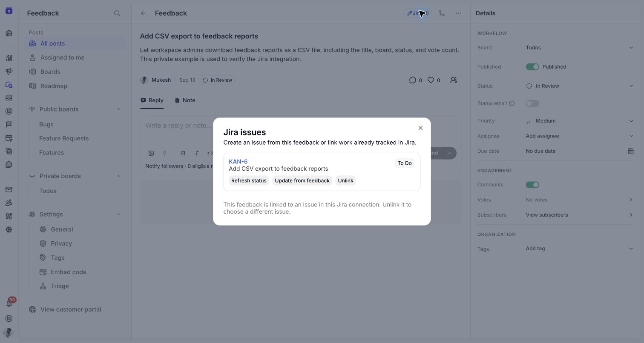Screen dimensions: 644x343
Task: Open the chat bubble icon in left rail
Action: coord(9,165)
